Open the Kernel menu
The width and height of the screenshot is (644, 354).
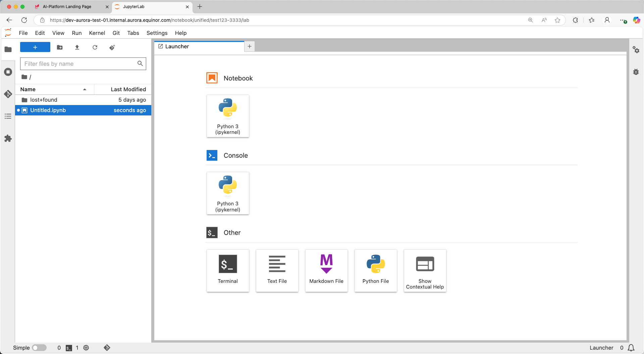click(97, 33)
